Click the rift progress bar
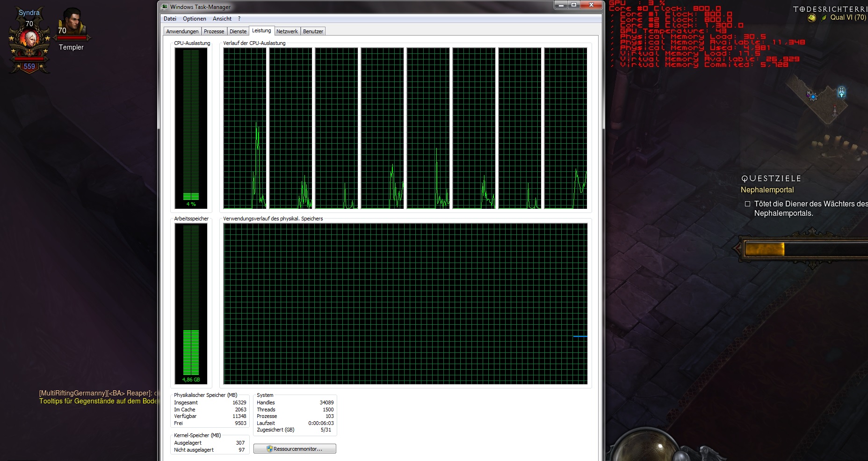Viewport: 868px width, 461px height. click(806, 249)
